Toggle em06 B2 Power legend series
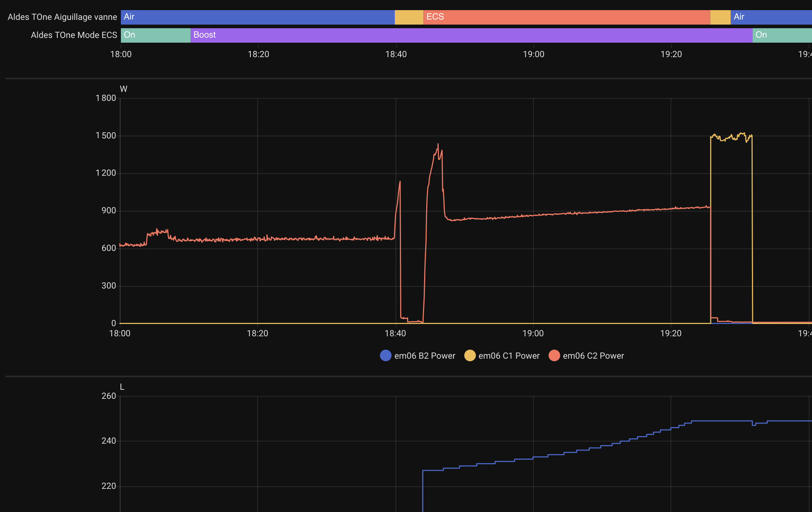The height and width of the screenshot is (512, 812). click(x=424, y=356)
